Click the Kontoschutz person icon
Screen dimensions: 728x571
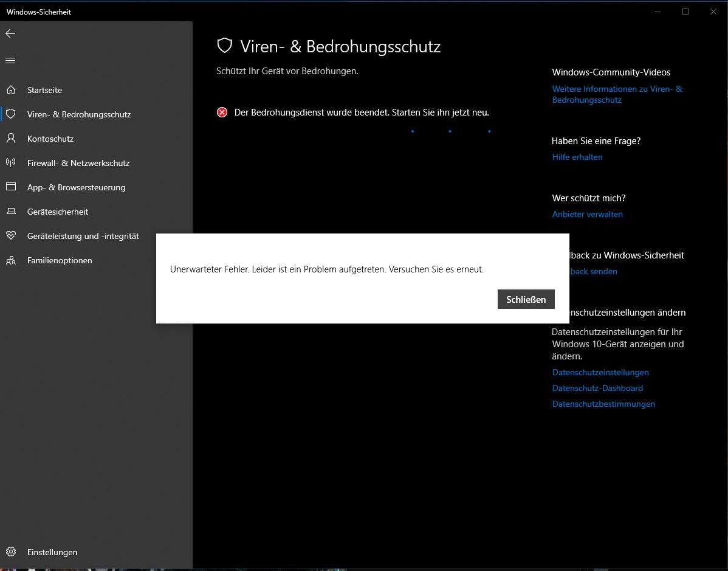tap(11, 139)
